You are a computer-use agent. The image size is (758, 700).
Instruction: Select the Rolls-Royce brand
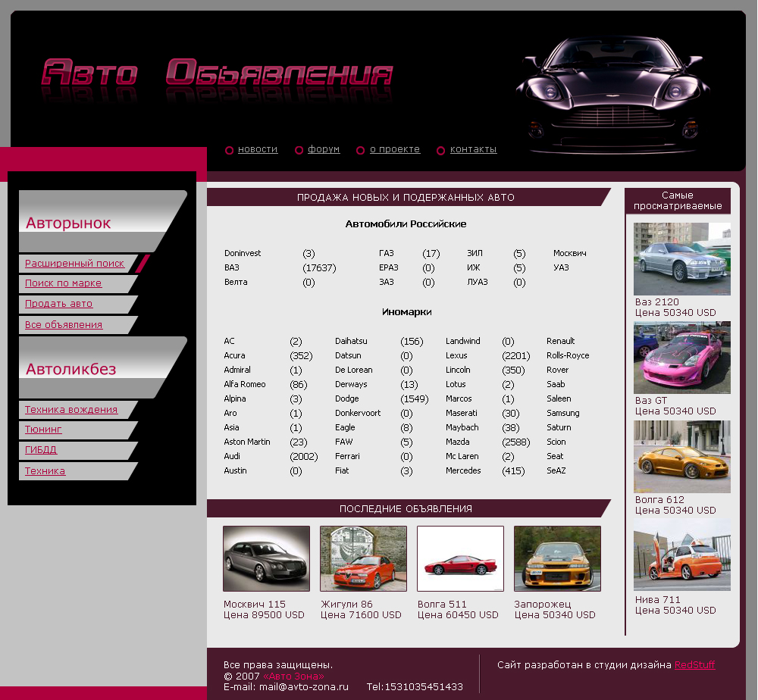(x=568, y=355)
